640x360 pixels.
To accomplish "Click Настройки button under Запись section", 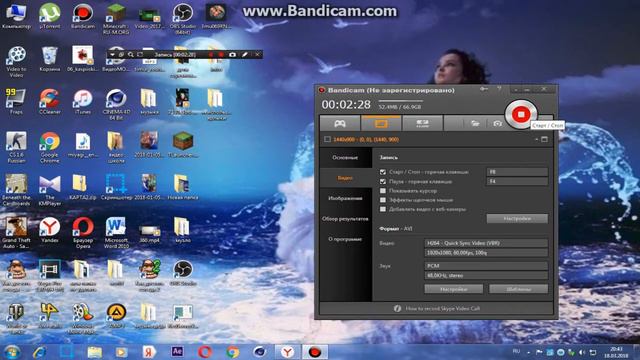I will [x=517, y=218].
